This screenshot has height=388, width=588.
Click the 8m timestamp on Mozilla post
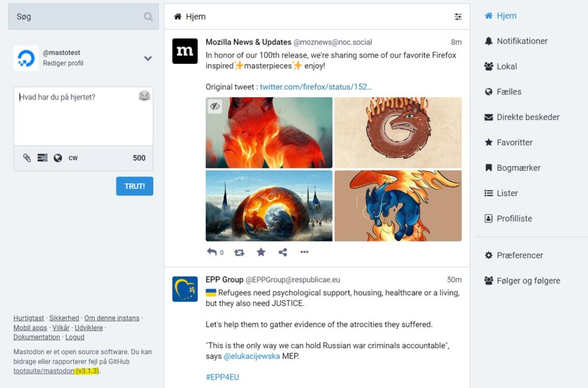click(456, 42)
